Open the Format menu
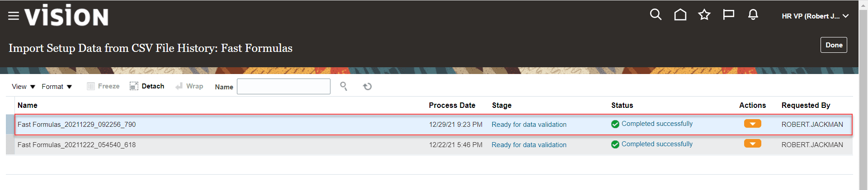The height and width of the screenshot is (190, 868). (x=57, y=87)
